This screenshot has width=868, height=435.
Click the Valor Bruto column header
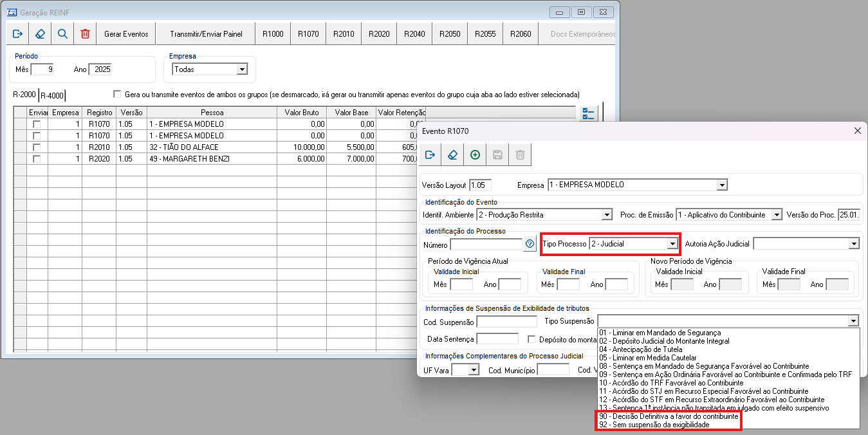click(x=302, y=113)
